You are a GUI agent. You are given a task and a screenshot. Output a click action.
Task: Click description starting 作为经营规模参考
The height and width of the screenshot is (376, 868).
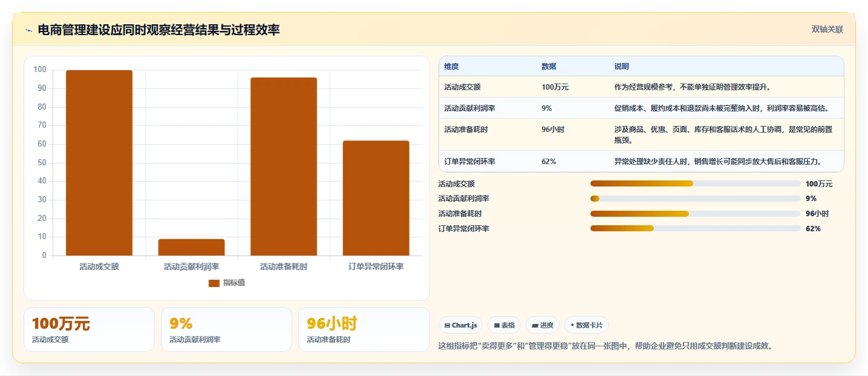(x=693, y=87)
